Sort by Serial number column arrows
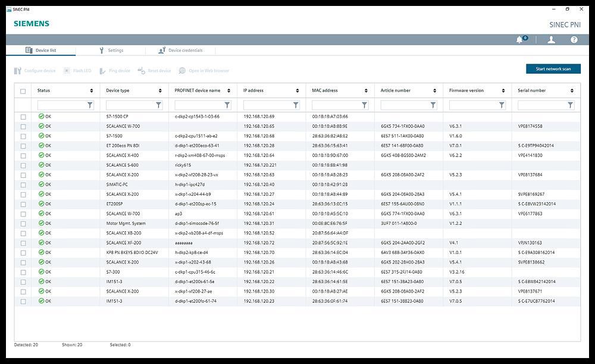Screen dimensions: 595x364 572,90
